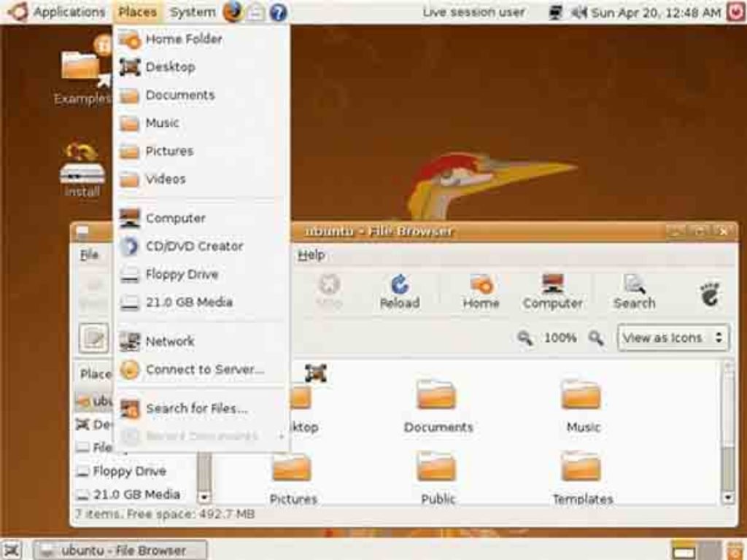This screenshot has height=560, width=747.
Task: Open the System menu
Action: click(192, 12)
